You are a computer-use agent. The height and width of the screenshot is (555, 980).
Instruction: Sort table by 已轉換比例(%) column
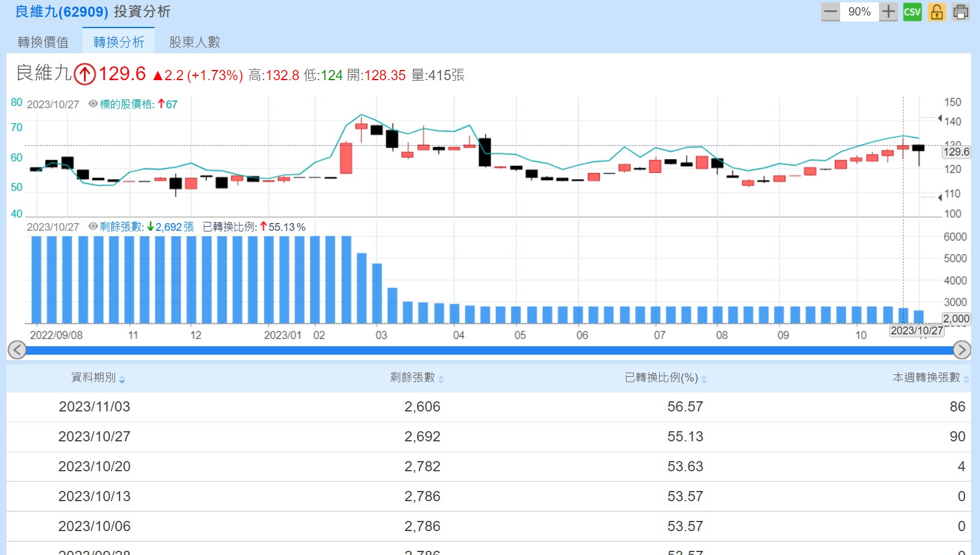[665, 378]
